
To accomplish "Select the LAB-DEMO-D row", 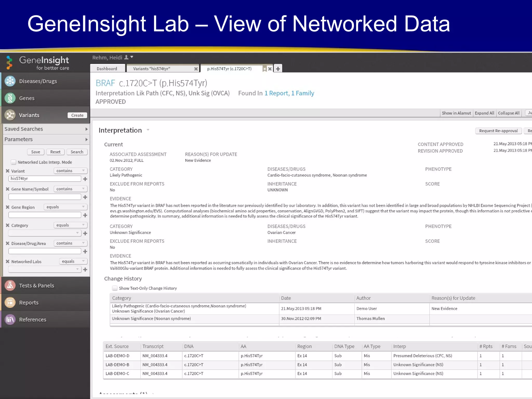I will [x=317, y=356].
